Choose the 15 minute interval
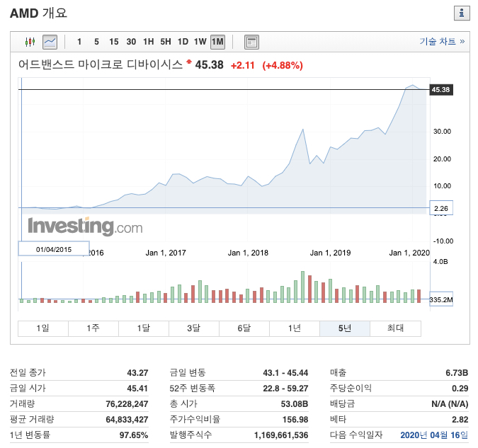 pyautogui.click(x=114, y=42)
